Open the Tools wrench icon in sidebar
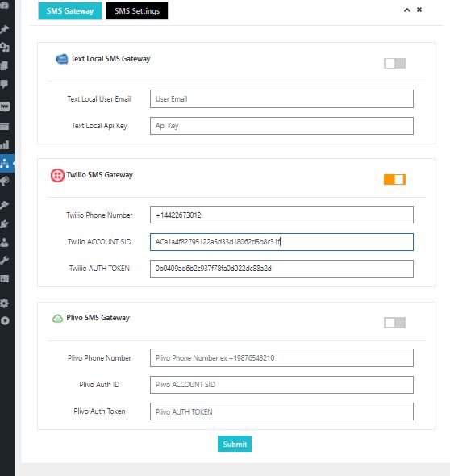Viewport: 450px width, 476px height. pyautogui.click(x=4, y=260)
